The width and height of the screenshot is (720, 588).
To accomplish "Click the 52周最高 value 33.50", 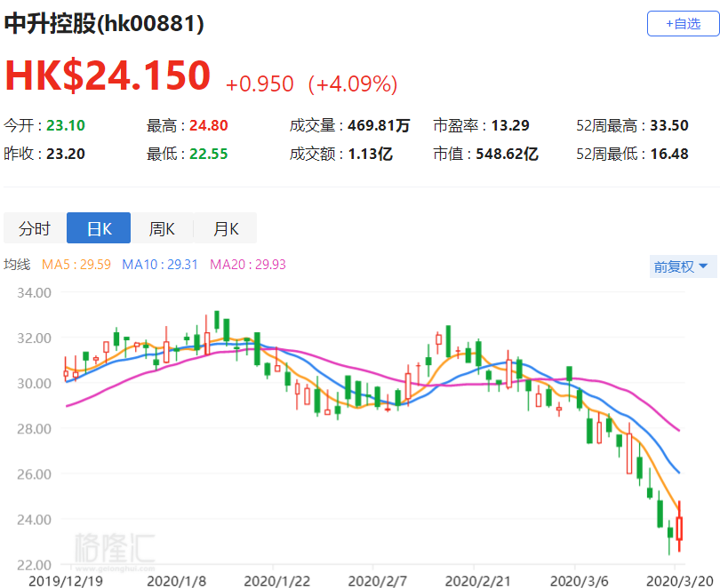I will click(669, 125).
